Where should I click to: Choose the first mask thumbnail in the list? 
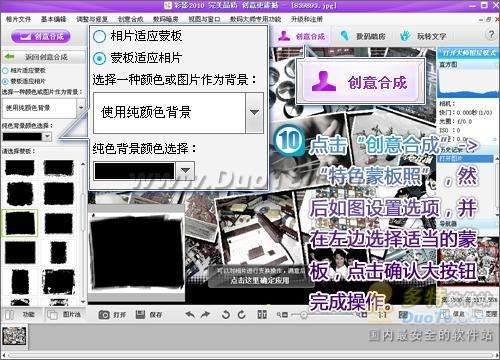[x=20, y=168]
